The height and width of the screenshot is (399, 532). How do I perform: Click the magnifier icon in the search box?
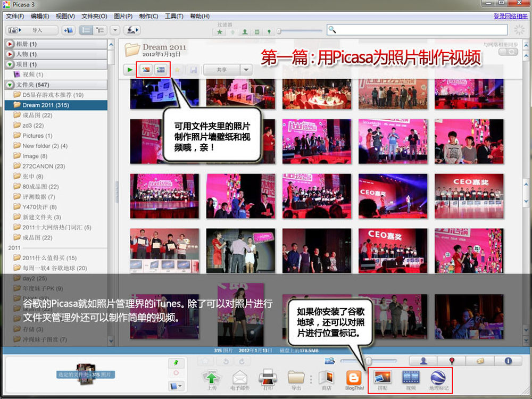click(x=332, y=30)
